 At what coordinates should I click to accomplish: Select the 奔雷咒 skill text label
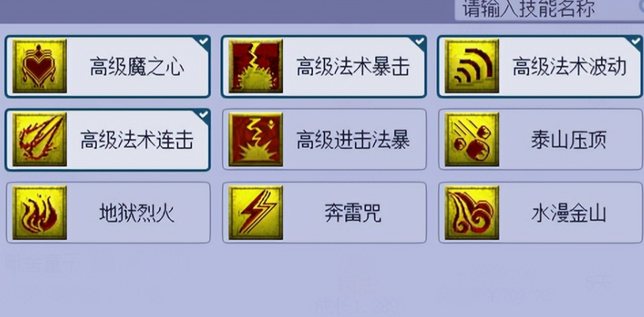353,214
